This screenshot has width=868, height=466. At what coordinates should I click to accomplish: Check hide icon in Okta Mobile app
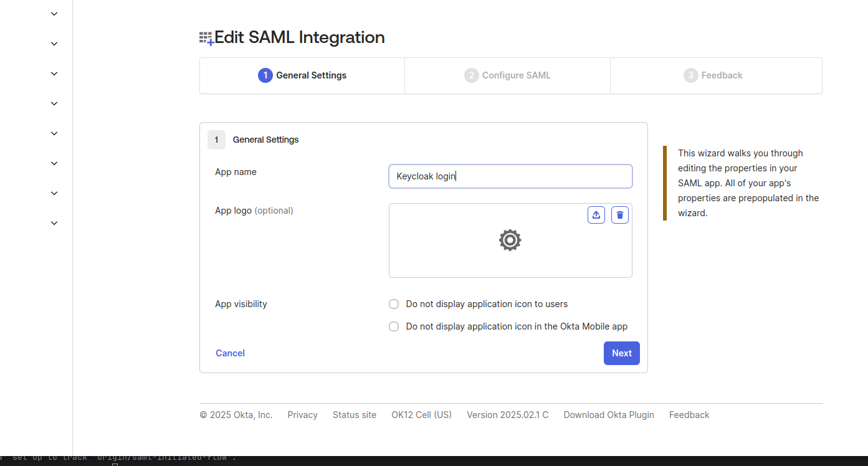tap(393, 326)
